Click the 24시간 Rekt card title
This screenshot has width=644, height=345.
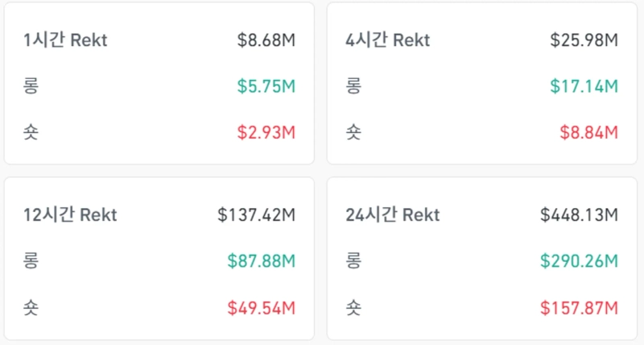point(393,215)
